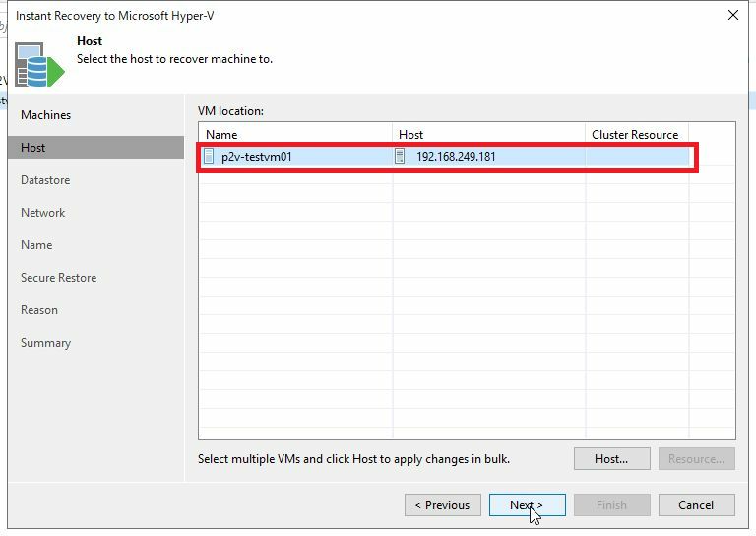Open the Machines wizard step
This screenshot has height=536, width=756.
(46, 115)
